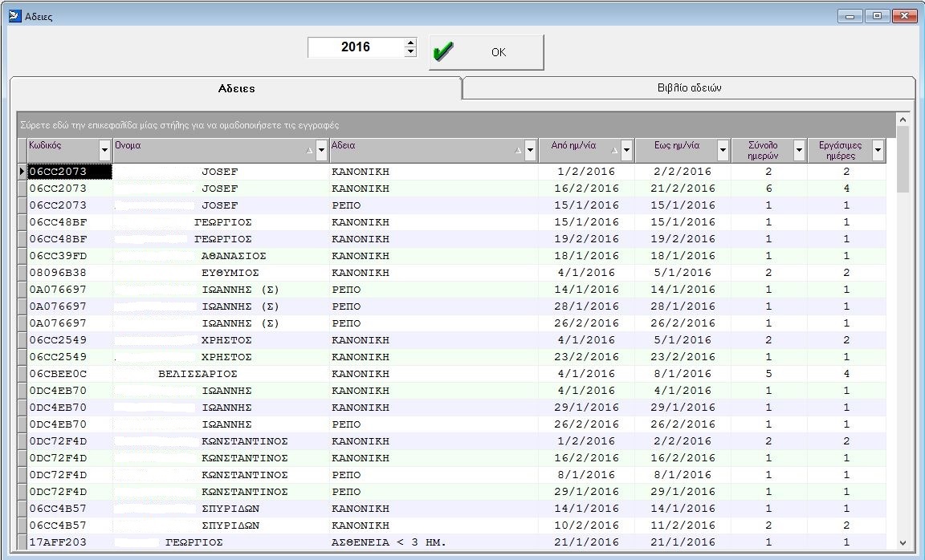Open the Από ημ/νία column filter dropdown
Screen dimensions: 925x560
pos(626,151)
